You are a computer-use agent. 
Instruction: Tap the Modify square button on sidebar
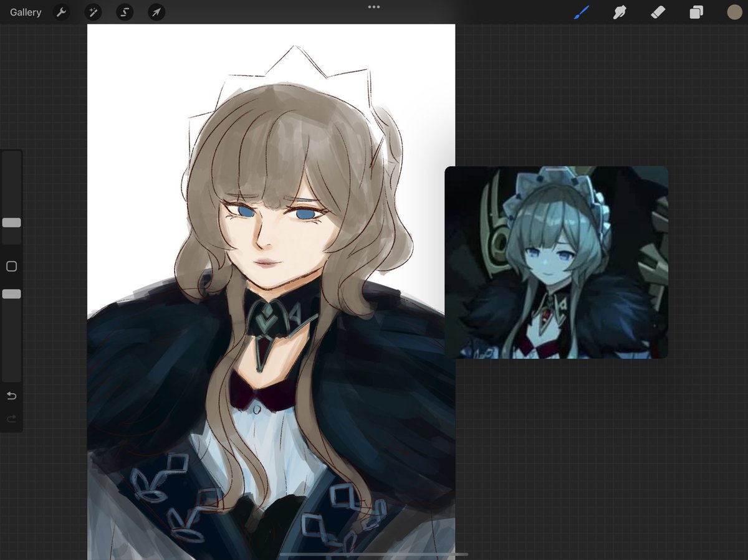pyautogui.click(x=11, y=267)
